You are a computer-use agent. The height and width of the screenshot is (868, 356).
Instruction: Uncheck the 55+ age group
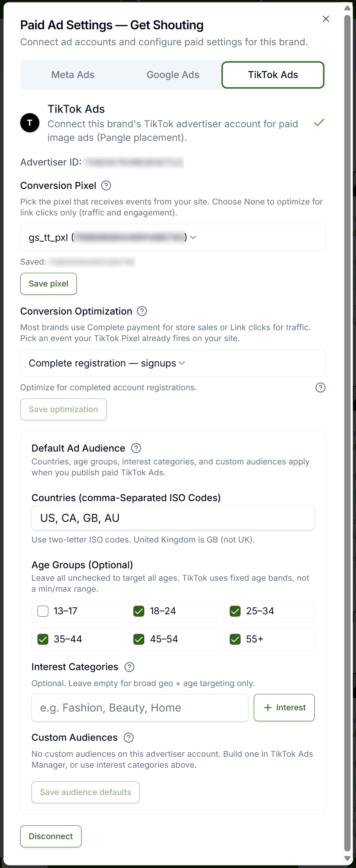pyautogui.click(x=235, y=639)
